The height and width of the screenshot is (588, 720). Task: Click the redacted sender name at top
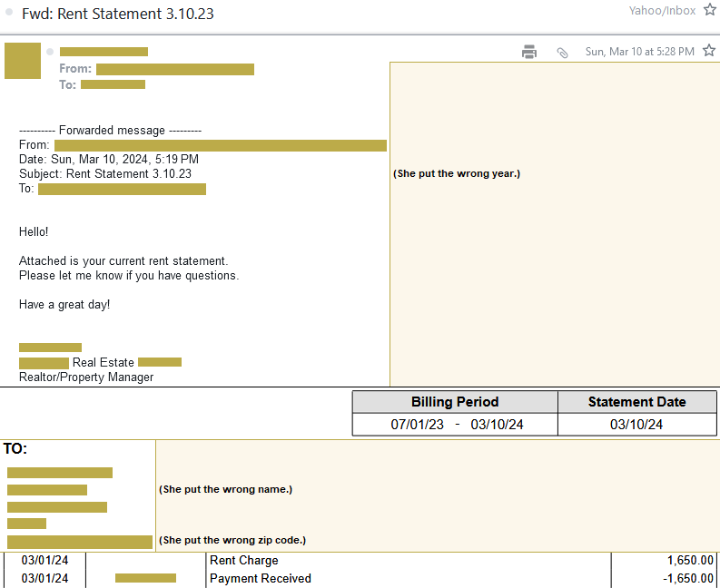104,52
